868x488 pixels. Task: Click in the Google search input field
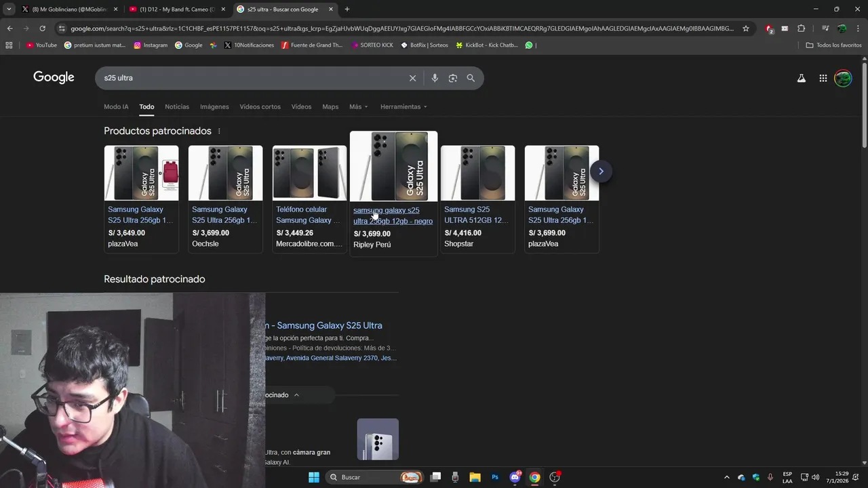coord(254,78)
